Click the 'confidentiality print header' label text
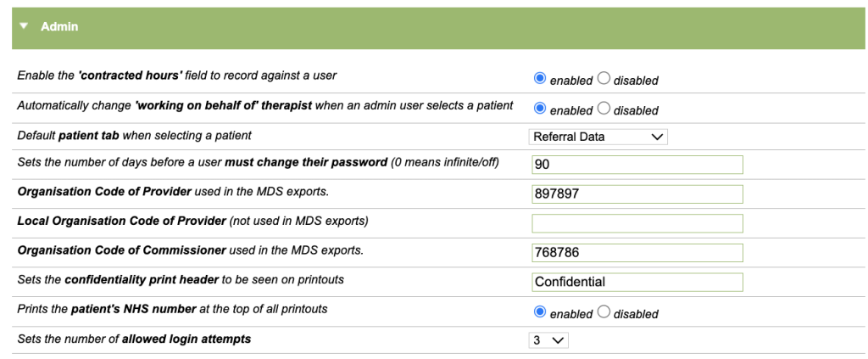The image size is (868, 359). coord(181,279)
